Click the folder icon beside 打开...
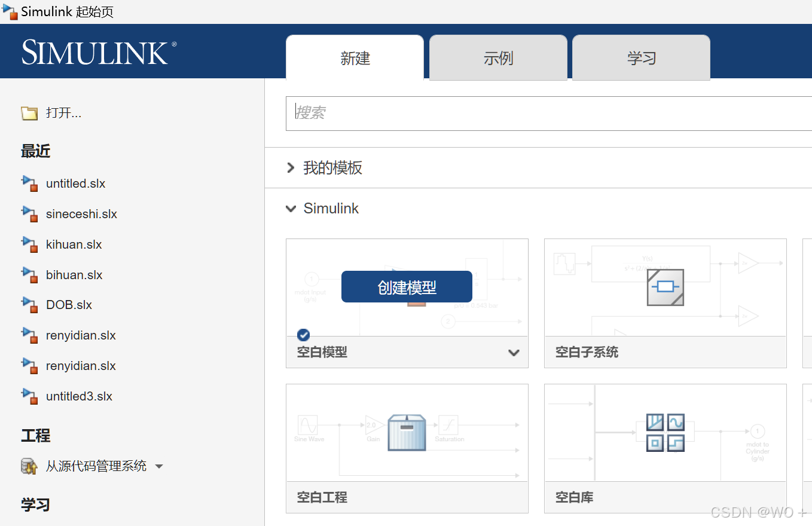 click(29, 113)
